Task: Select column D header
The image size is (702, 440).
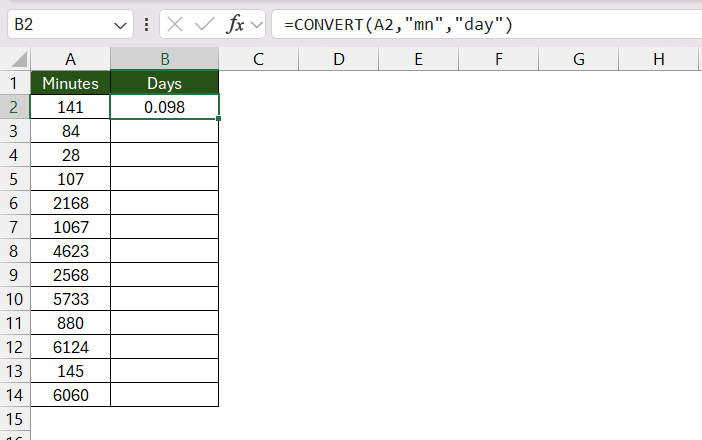Action: [x=339, y=59]
